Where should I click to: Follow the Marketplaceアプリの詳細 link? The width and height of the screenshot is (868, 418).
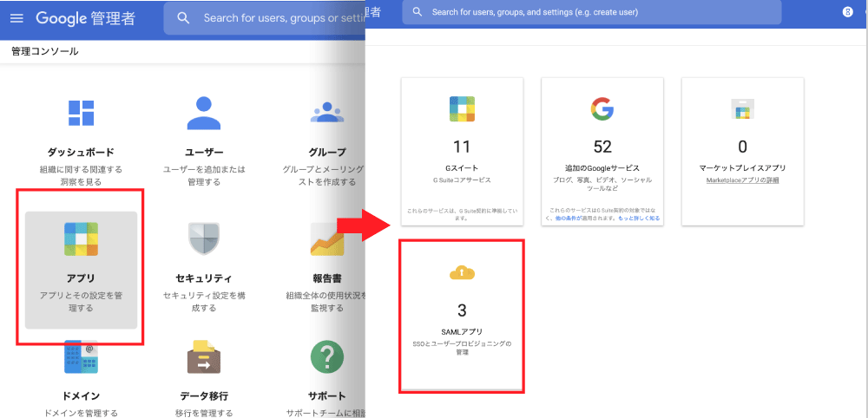point(742,180)
